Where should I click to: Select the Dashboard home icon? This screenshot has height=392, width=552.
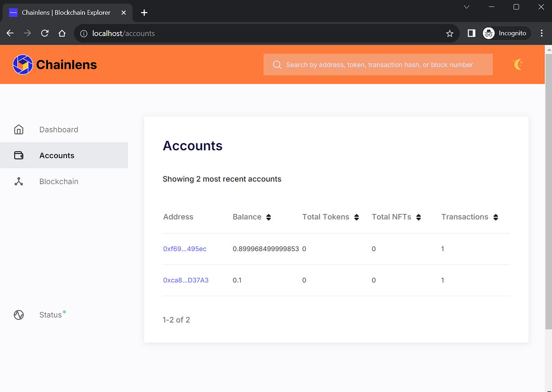[19, 129]
